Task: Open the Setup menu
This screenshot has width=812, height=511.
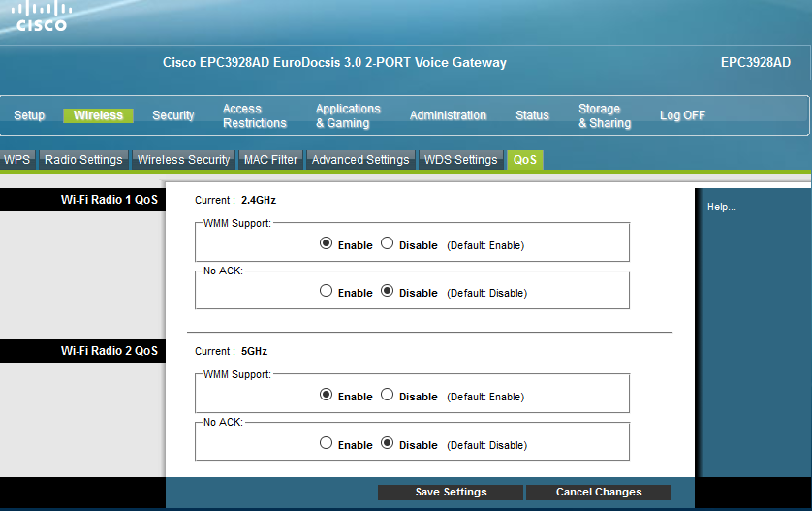Action: [x=29, y=115]
